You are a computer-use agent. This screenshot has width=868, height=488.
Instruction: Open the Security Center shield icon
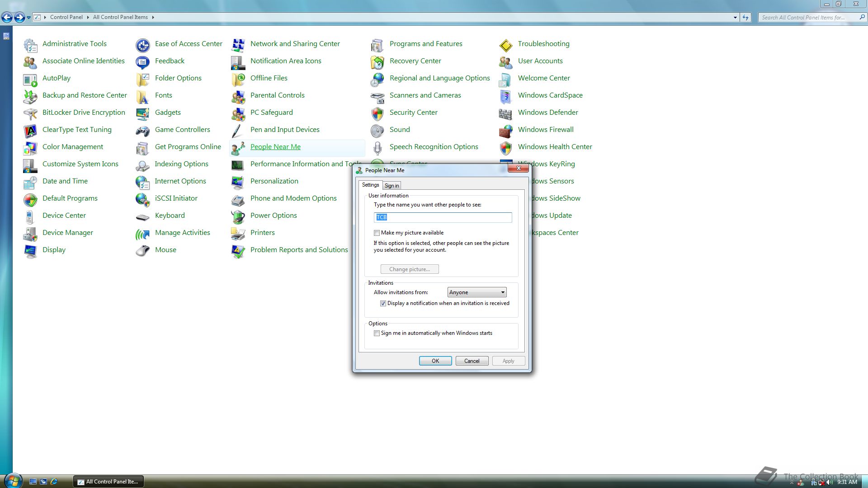(x=377, y=113)
